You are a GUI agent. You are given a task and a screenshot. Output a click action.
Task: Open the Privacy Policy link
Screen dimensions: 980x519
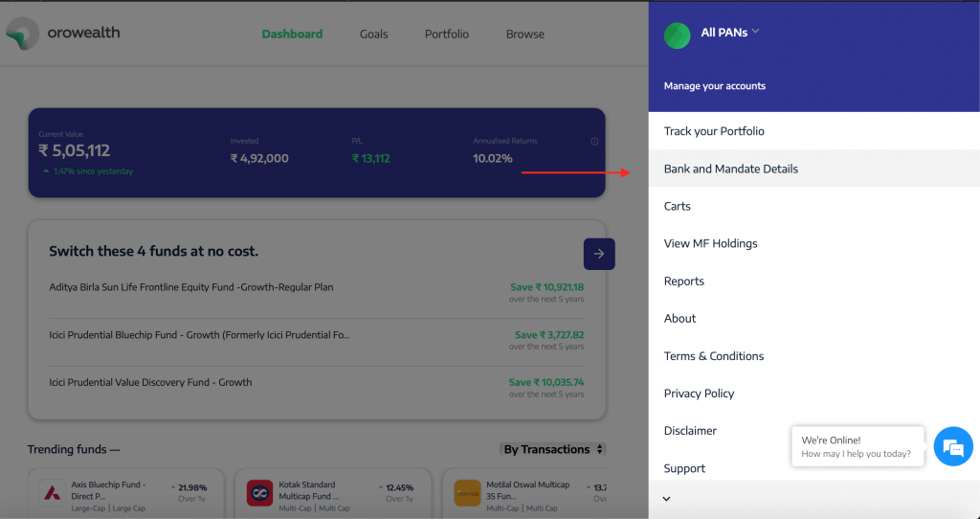(x=699, y=393)
